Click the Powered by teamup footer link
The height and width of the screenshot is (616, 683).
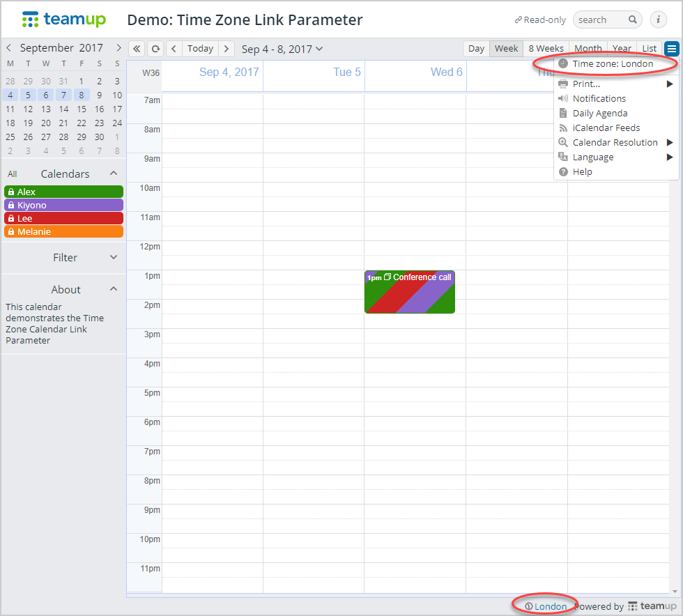tap(626, 606)
